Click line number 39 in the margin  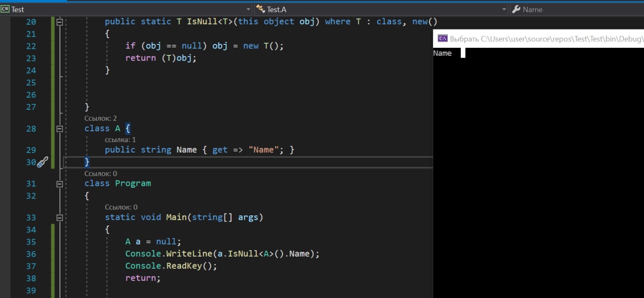[31, 290]
